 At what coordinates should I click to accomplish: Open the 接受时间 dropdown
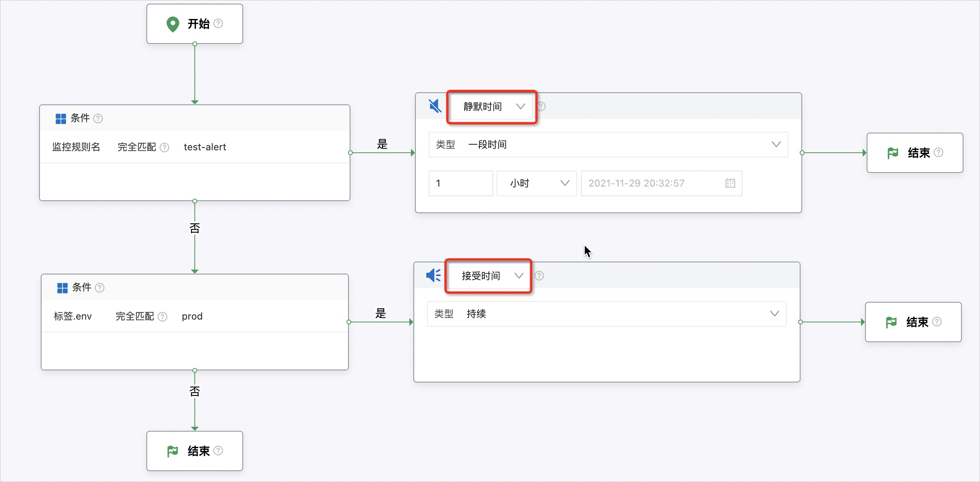(489, 276)
